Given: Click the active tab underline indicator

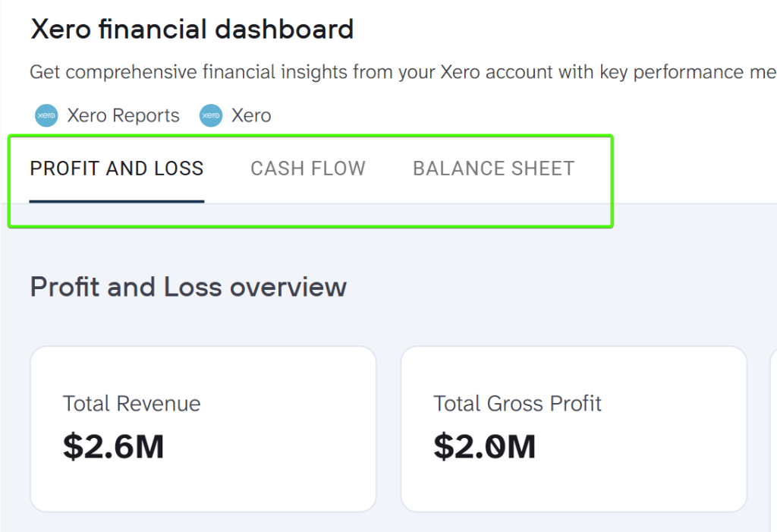Looking at the screenshot, I should [x=117, y=201].
